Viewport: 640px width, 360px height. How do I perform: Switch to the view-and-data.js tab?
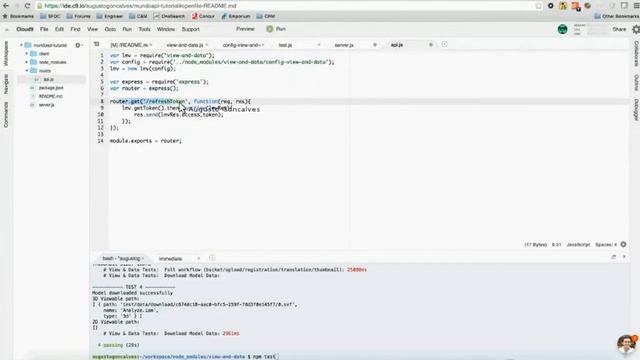185,45
